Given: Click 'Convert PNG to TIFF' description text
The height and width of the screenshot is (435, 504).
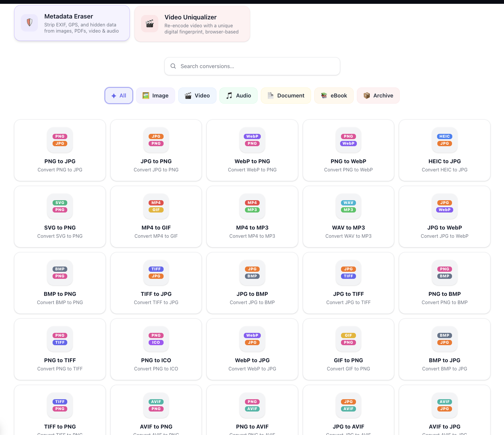Looking at the screenshot, I should pos(60,369).
